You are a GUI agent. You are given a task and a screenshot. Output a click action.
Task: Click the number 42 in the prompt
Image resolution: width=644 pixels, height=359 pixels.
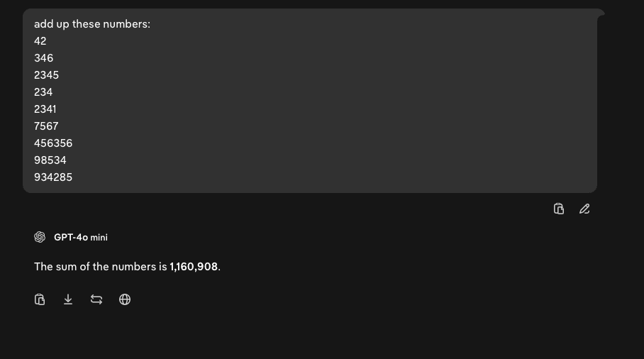40,41
